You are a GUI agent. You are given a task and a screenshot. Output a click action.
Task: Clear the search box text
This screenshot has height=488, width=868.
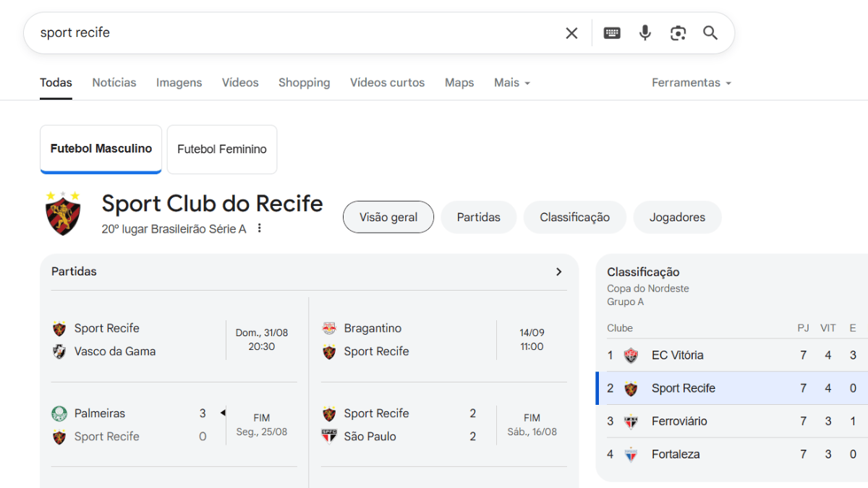[571, 33]
